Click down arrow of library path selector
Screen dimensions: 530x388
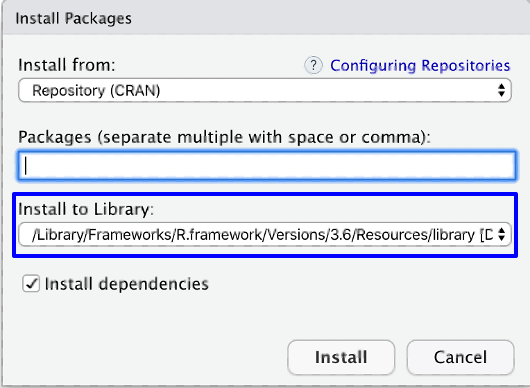[502, 238]
